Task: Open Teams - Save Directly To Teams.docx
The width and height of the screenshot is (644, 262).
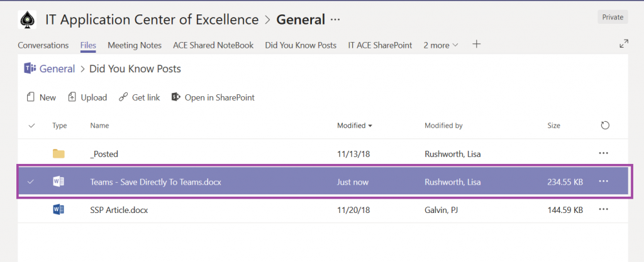Action: (156, 182)
